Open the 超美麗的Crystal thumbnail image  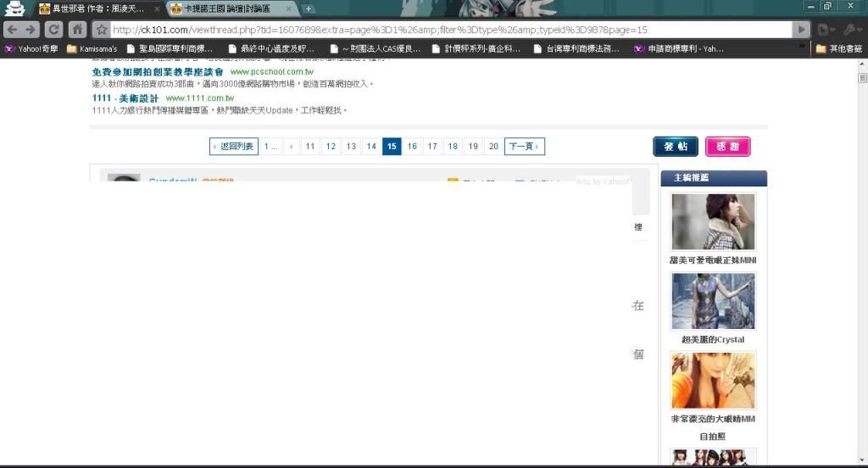[713, 301]
